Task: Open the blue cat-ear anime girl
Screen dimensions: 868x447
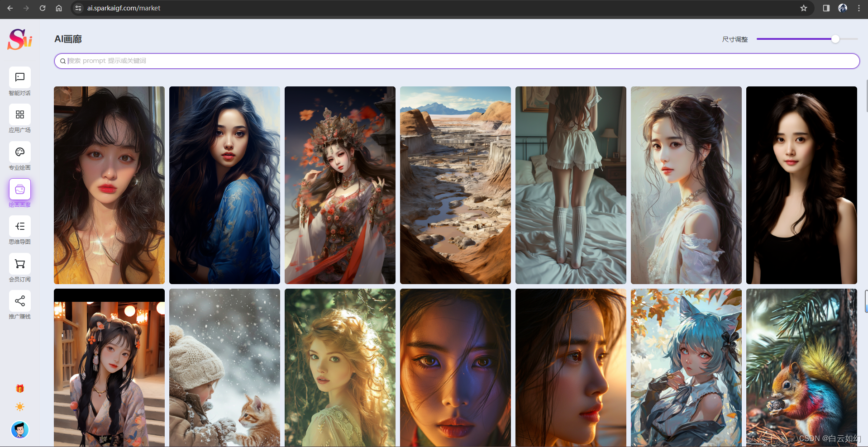Action: coord(686,368)
